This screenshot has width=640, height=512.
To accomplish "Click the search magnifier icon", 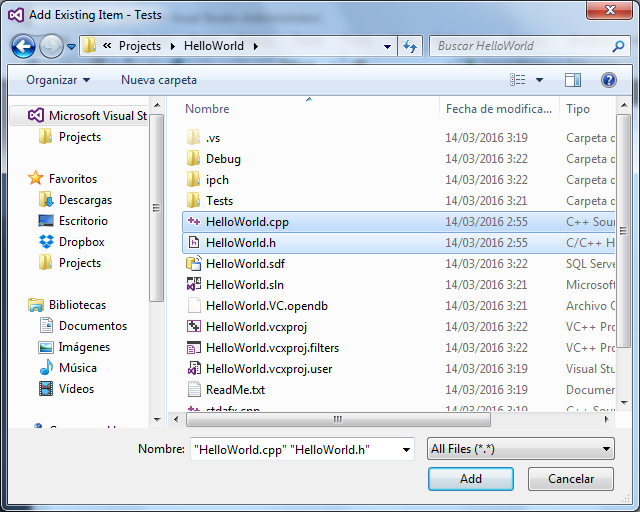I will (618, 46).
